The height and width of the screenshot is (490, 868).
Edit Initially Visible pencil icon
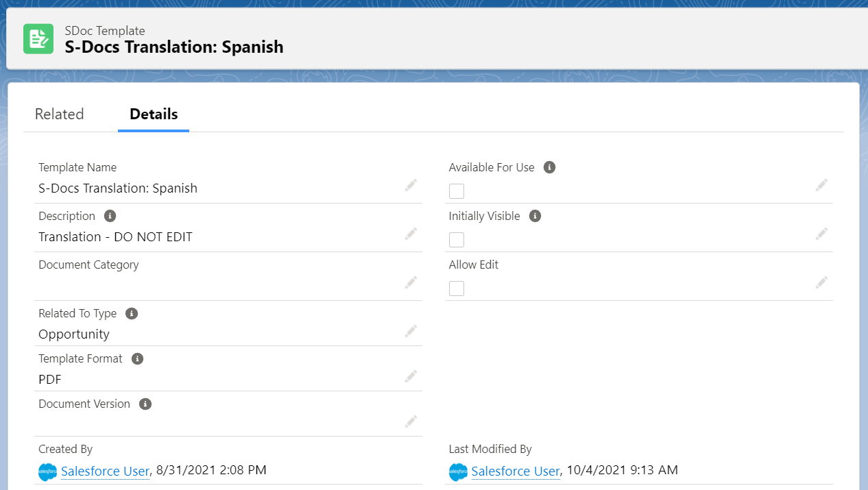(821, 234)
